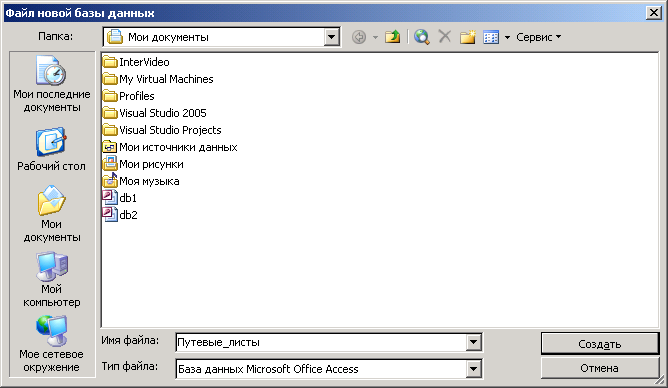
Task: Select the Моя музыка folder icon
Action: click(x=110, y=181)
